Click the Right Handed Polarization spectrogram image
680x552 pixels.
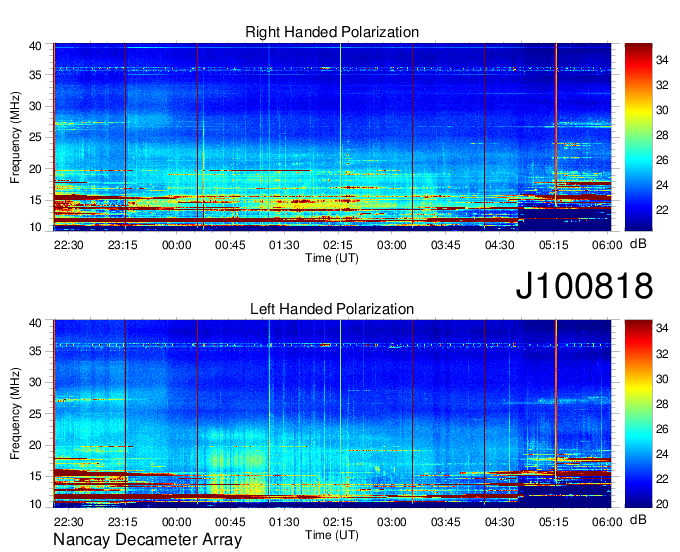click(x=332, y=137)
